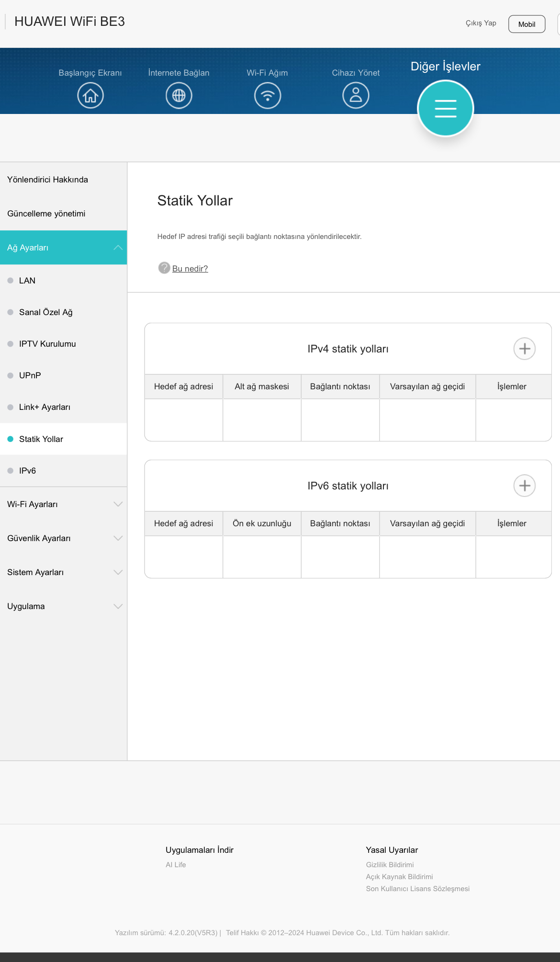Click the İnternete Bağlan globe icon
Viewport: 560px width, 962px height.
tap(179, 95)
